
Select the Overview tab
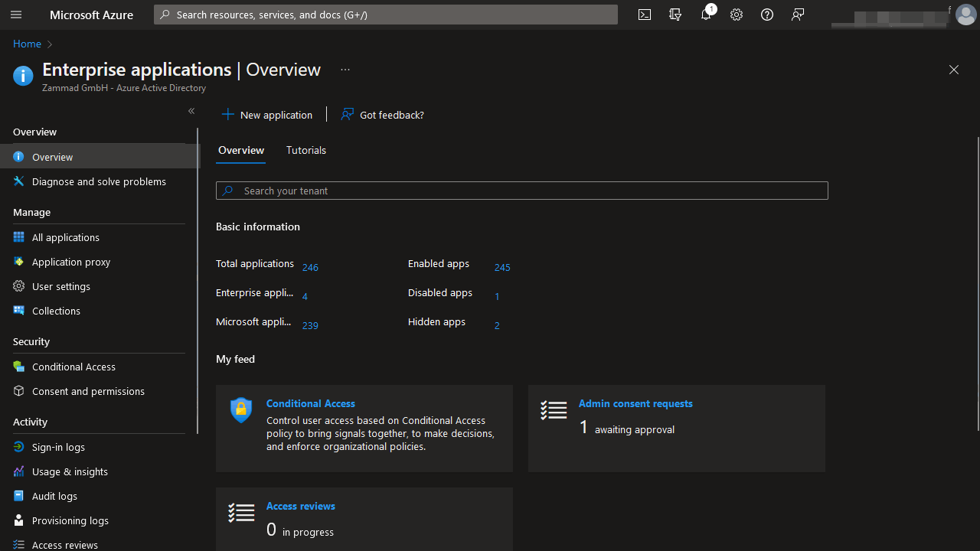pos(241,151)
